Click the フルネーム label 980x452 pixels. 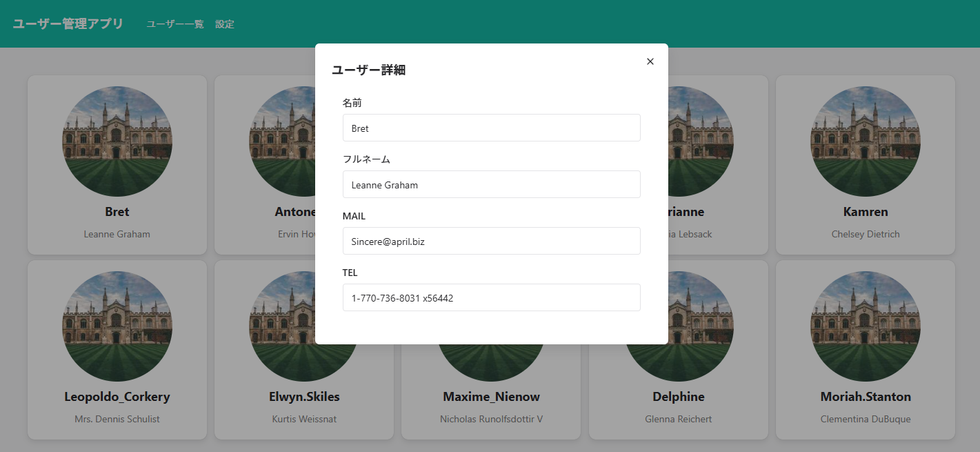point(366,159)
